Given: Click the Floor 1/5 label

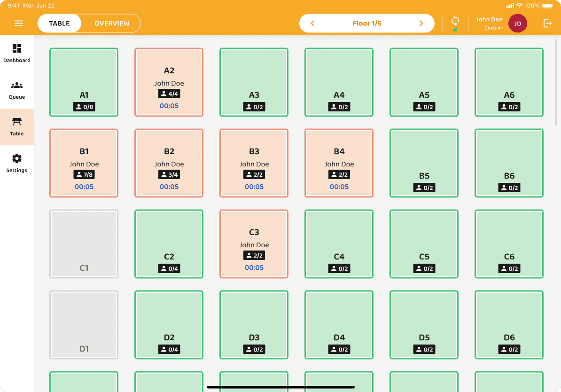Looking at the screenshot, I should (367, 24).
